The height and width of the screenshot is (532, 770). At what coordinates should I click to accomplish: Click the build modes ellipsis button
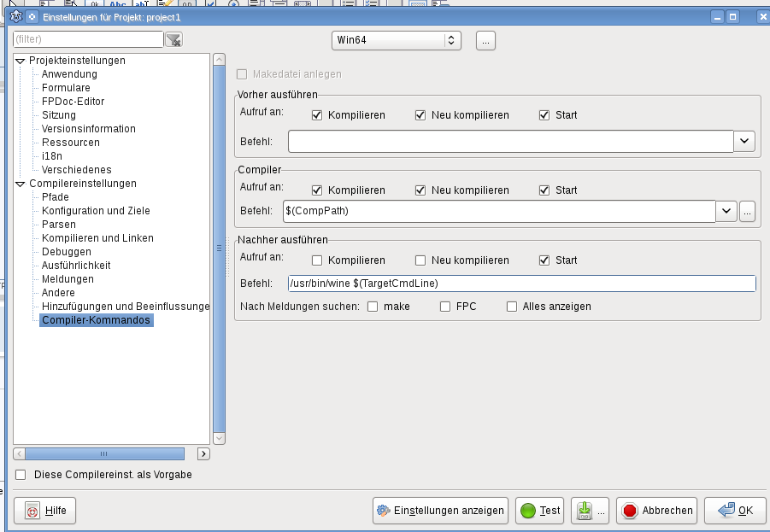pyautogui.click(x=485, y=40)
